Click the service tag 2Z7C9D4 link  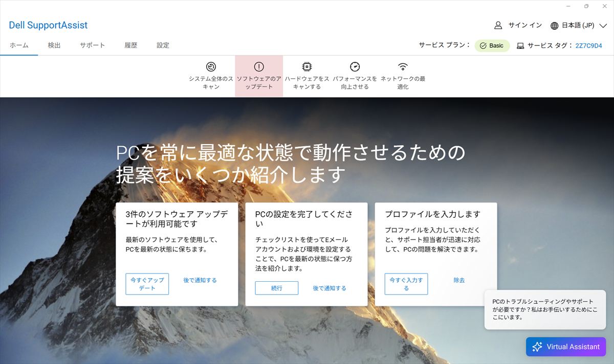coord(588,45)
